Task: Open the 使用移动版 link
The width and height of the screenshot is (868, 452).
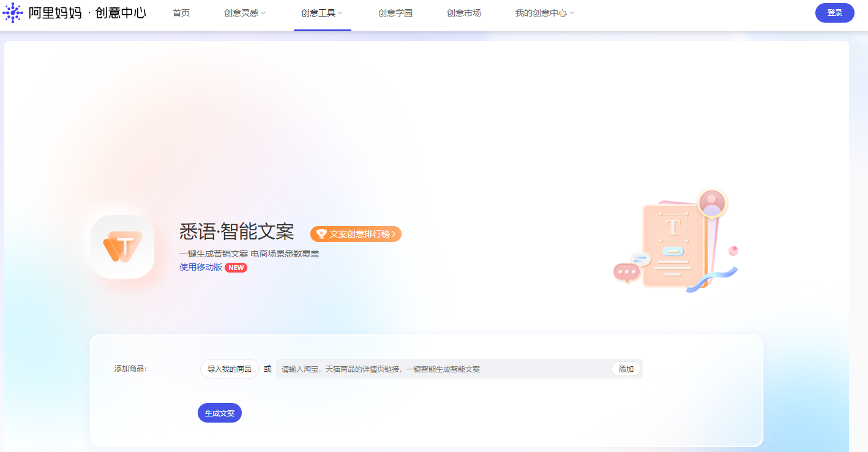Action: (x=201, y=267)
